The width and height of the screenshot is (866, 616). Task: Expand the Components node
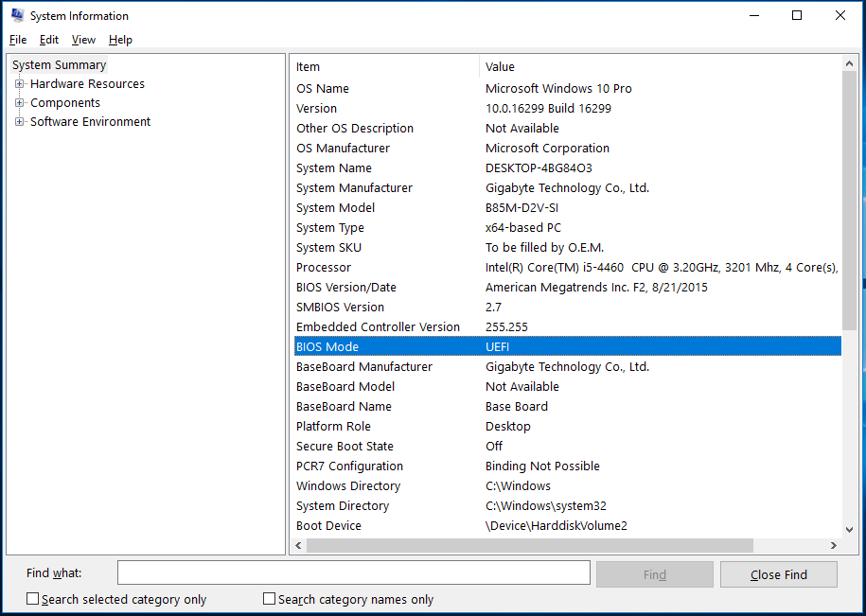pyautogui.click(x=19, y=102)
